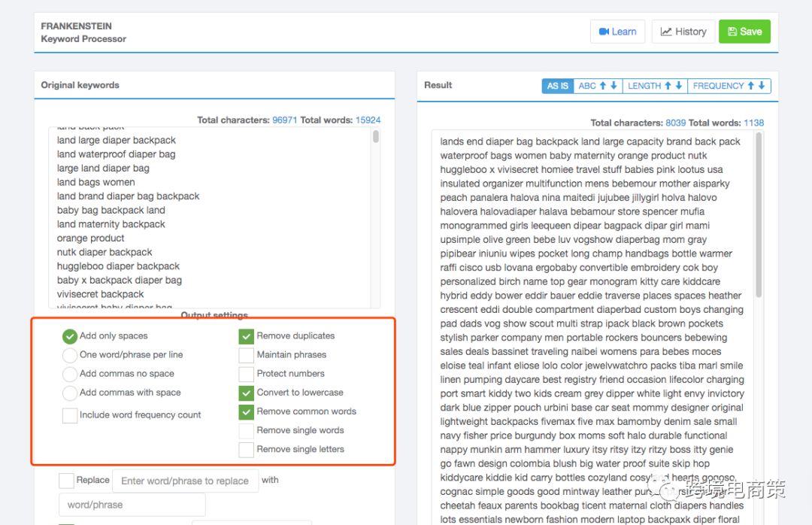812x525 pixels.
Task: Choose Add commas with space option
Action: coord(70,393)
